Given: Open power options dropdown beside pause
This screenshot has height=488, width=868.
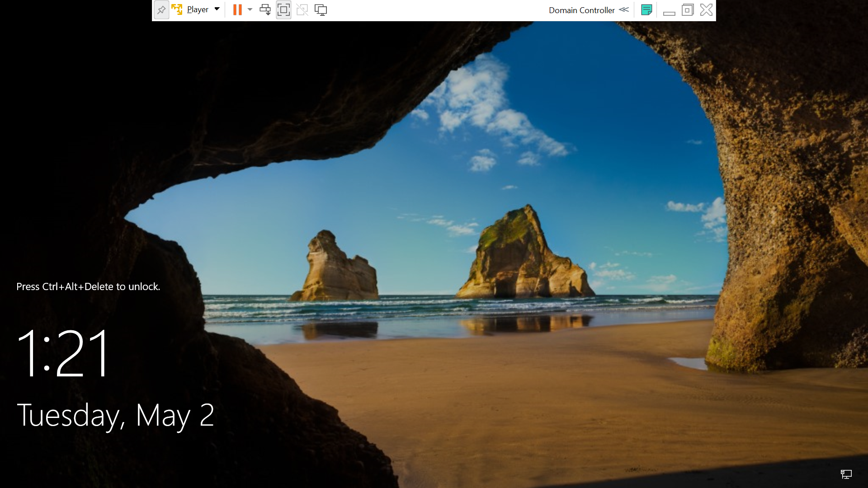Looking at the screenshot, I should 250,9.
